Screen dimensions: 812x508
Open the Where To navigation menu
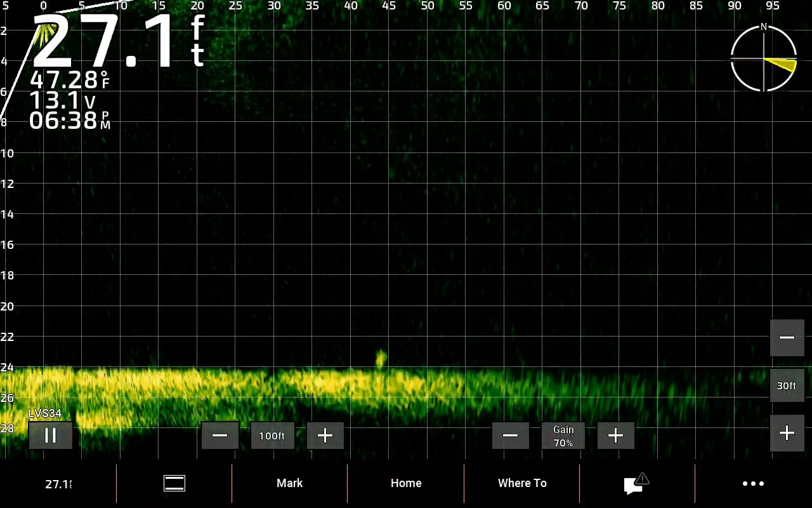pyautogui.click(x=522, y=483)
